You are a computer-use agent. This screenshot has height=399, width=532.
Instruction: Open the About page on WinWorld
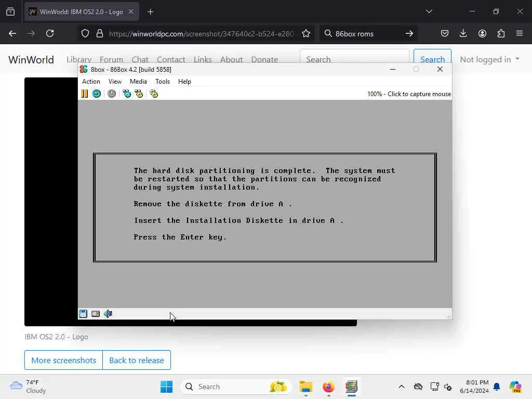coord(231,60)
